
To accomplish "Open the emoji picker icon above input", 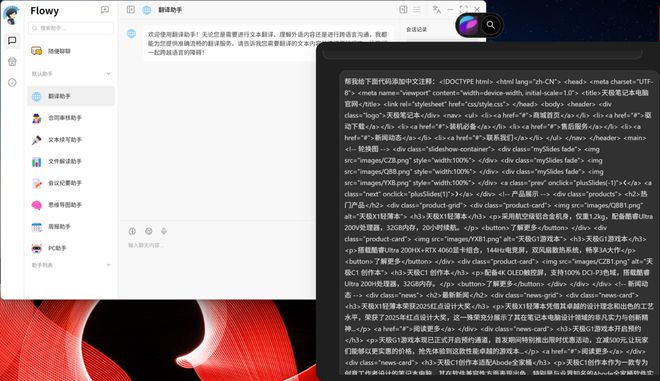I will coord(149,231).
